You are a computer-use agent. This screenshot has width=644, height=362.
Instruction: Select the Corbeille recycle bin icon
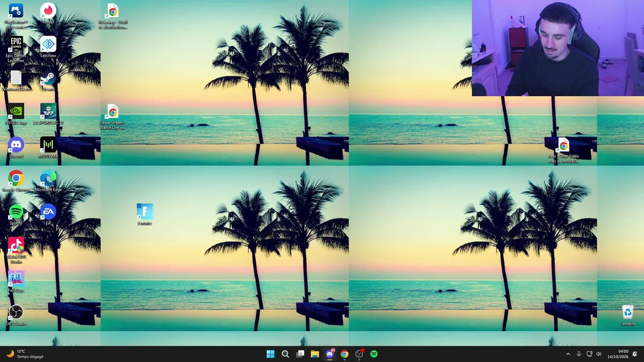(627, 315)
